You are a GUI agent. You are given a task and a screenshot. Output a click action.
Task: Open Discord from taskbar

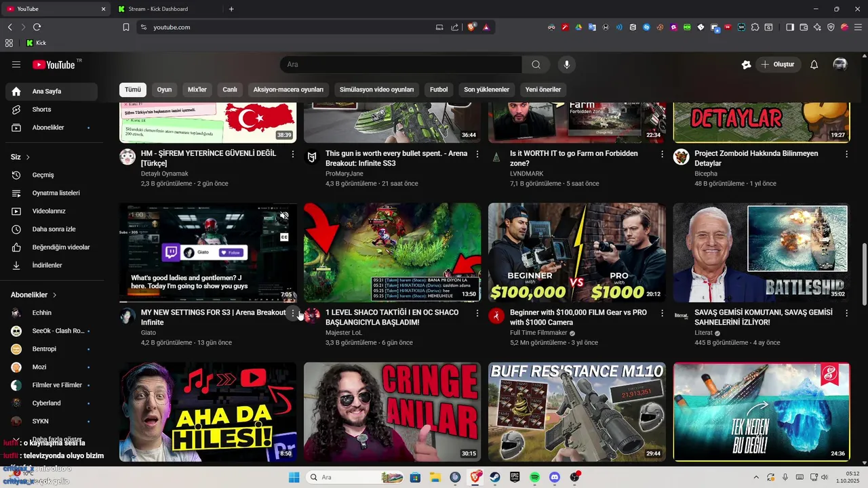tap(555, 477)
